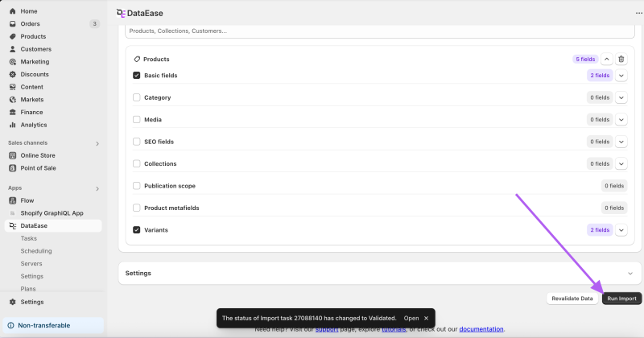The width and height of the screenshot is (644, 338).
Task: Click the 5 fields badge on Products
Action: point(585,59)
